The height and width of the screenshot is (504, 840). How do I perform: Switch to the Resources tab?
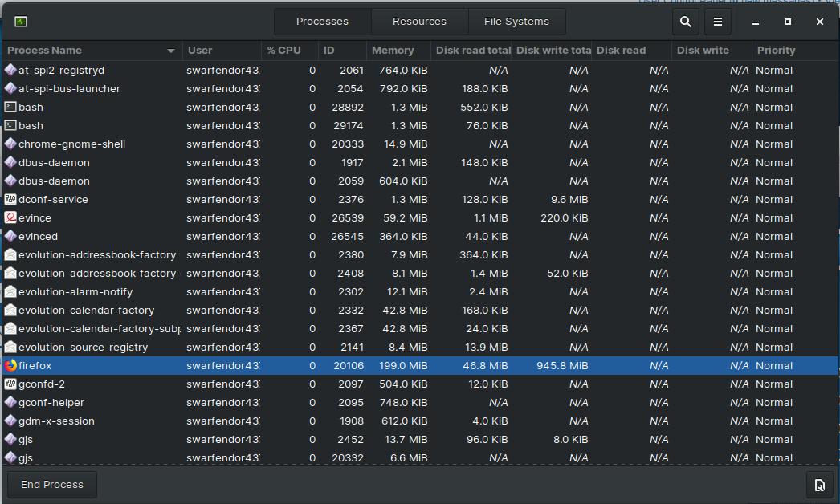coord(419,22)
